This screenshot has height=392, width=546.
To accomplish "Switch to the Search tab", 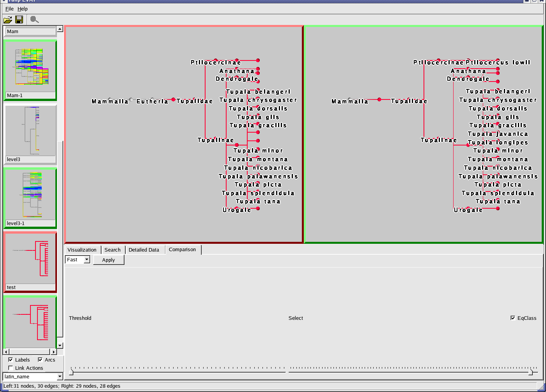I will click(x=113, y=250).
